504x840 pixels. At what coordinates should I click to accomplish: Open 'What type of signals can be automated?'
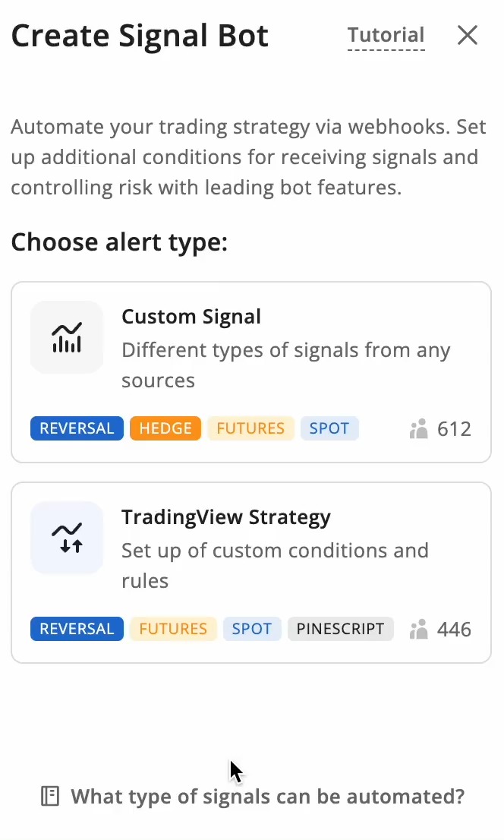[x=267, y=796]
